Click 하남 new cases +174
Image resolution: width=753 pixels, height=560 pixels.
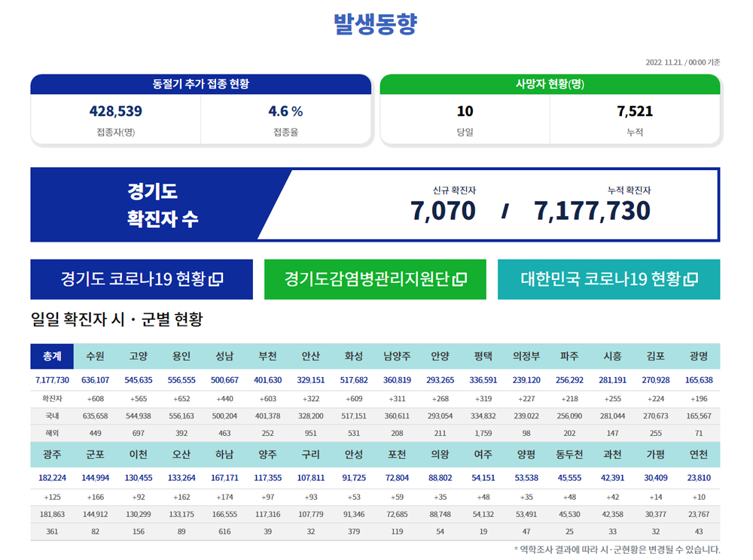coord(224,497)
